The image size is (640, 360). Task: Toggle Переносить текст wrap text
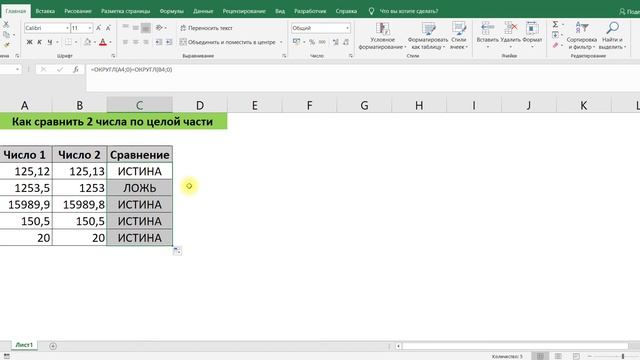click(x=206, y=28)
